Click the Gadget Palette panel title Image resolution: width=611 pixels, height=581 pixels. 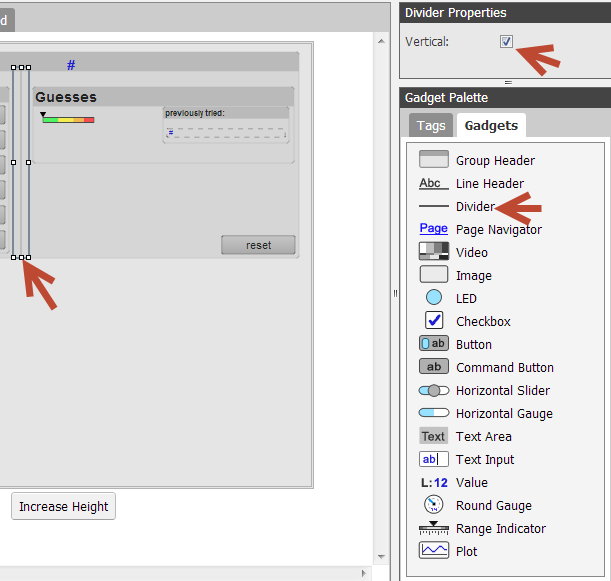(446, 97)
